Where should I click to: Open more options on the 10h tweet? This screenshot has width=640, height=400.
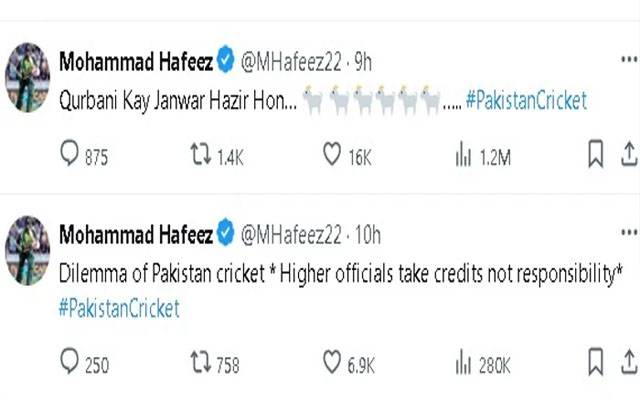pos(629,233)
